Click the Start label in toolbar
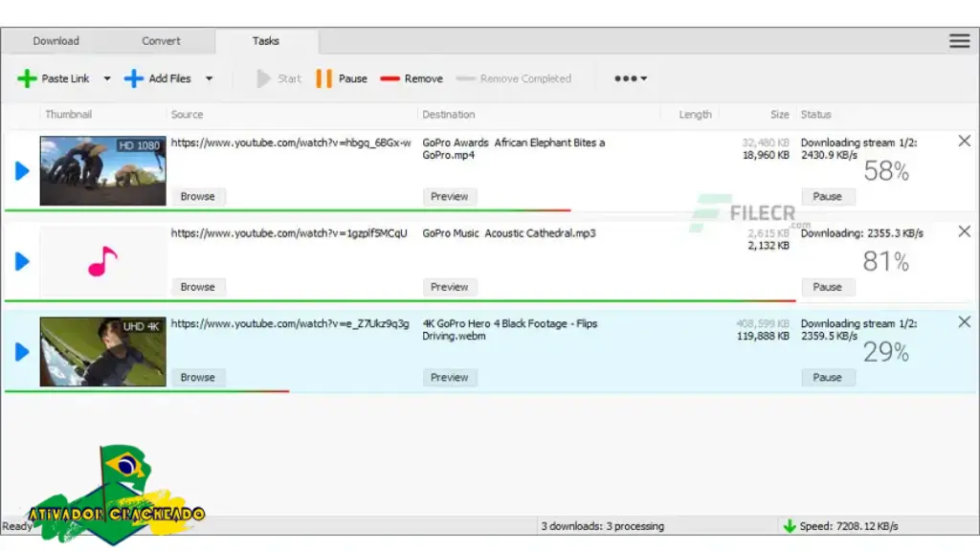 coord(289,78)
